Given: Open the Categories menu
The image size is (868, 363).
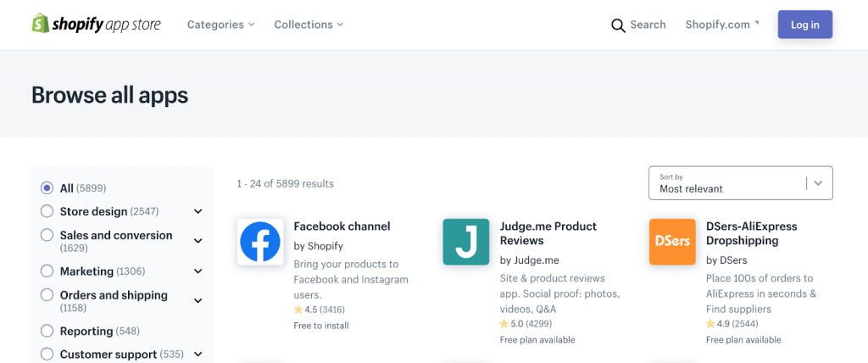Looking at the screenshot, I should [221, 25].
